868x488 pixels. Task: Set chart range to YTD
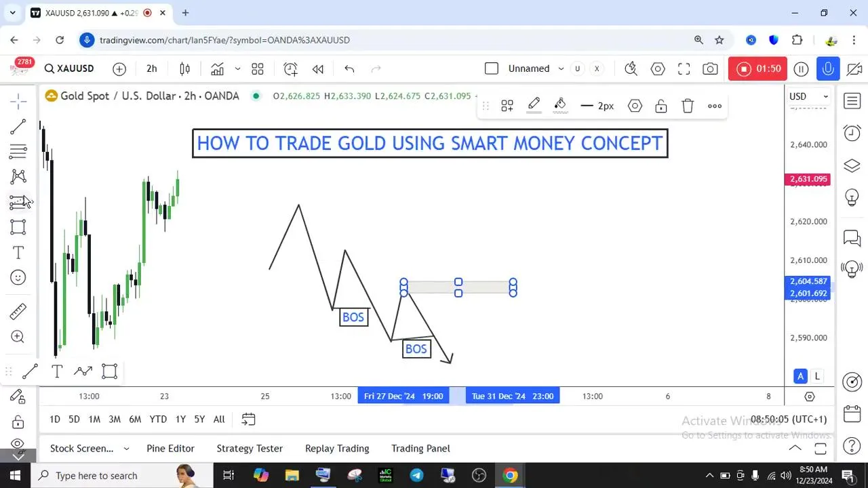pyautogui.click(x=158, y=420)
